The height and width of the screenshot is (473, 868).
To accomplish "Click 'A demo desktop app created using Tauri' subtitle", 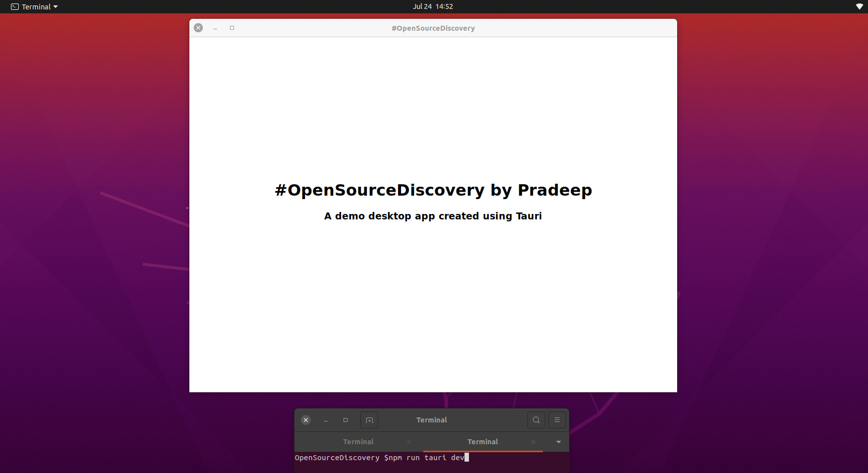I will pyautogui.click(x=433, y=216).
